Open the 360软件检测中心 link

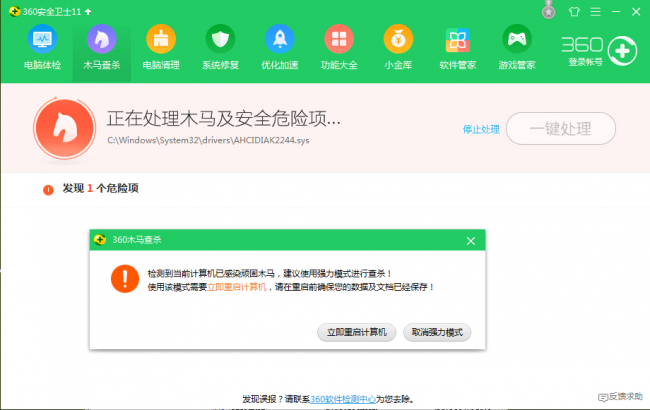click(x=343, y=399)
